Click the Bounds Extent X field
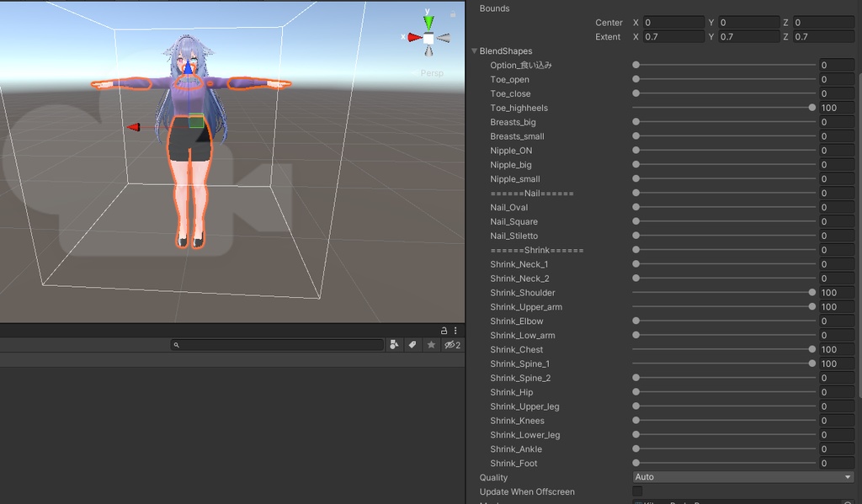Screen dimensions: 862x504 [673, 37]
